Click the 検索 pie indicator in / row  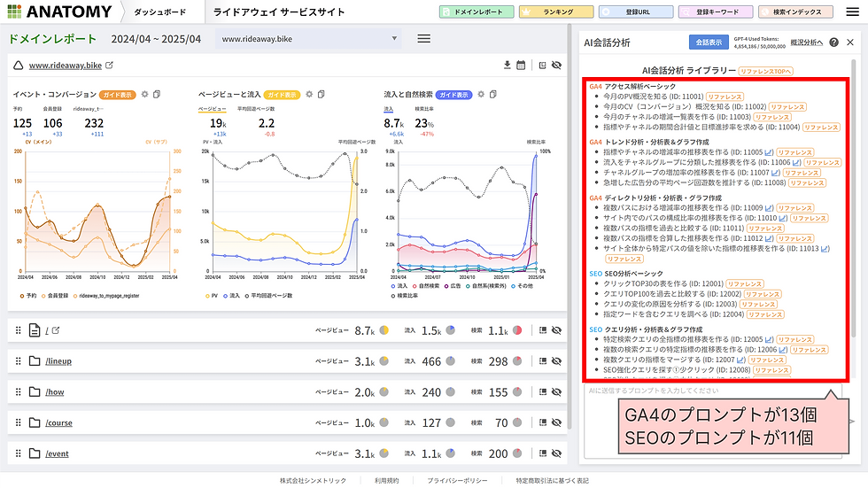(x=517, y=330)
